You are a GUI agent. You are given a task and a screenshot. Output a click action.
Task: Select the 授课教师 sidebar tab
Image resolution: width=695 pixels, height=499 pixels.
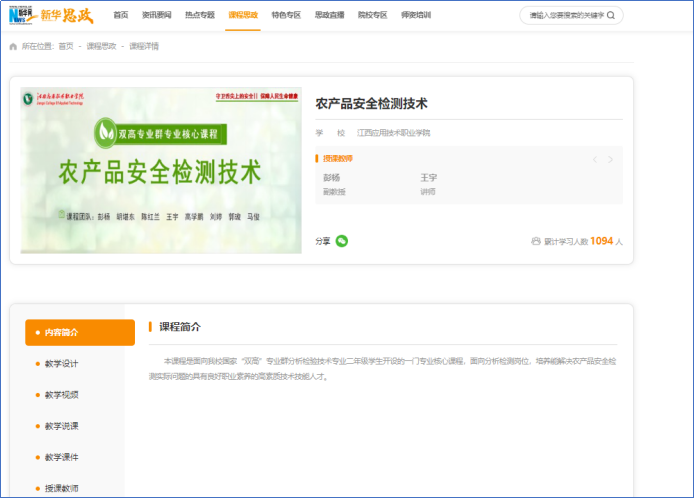[x=62, y=488]
